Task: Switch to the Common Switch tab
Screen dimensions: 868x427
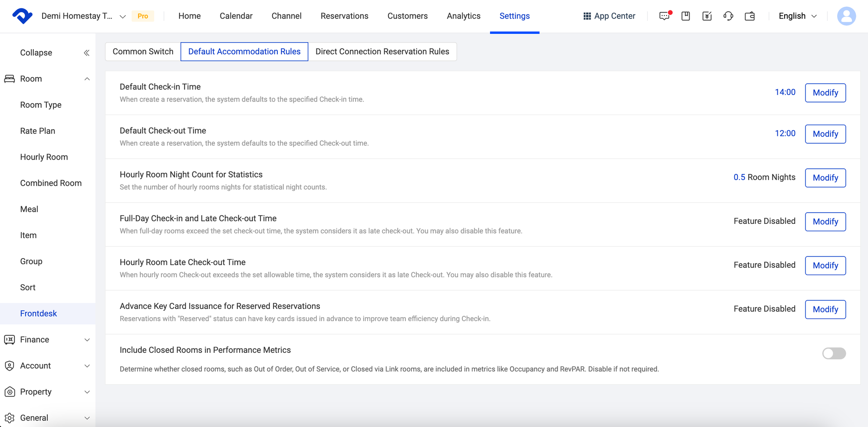Action: (x=142, y=51)
